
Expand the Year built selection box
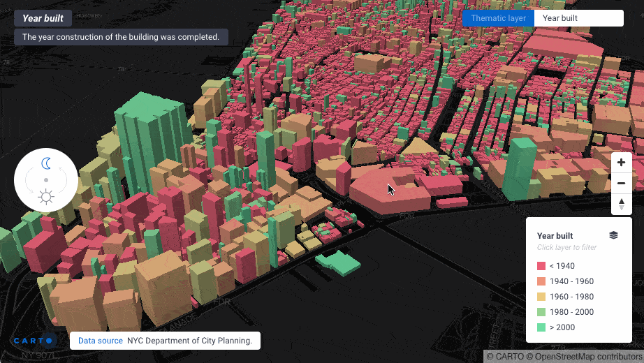(x=578, y=18)
